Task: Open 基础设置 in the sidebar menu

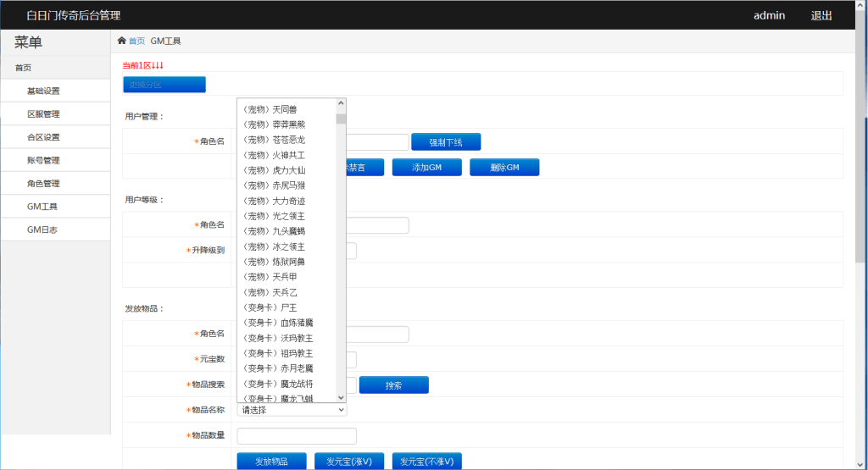Action: (x=43, y=91)
